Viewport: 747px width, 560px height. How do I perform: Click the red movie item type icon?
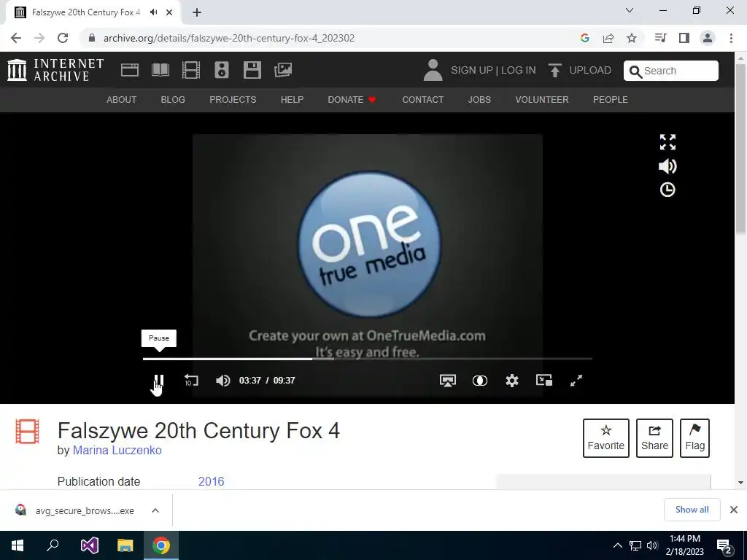(27, 431)
